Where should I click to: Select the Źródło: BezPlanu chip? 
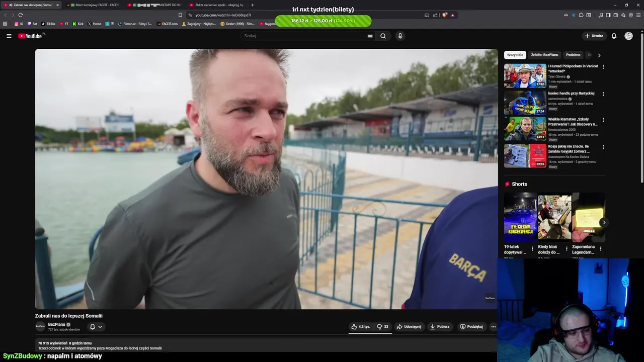coord(544,55)
